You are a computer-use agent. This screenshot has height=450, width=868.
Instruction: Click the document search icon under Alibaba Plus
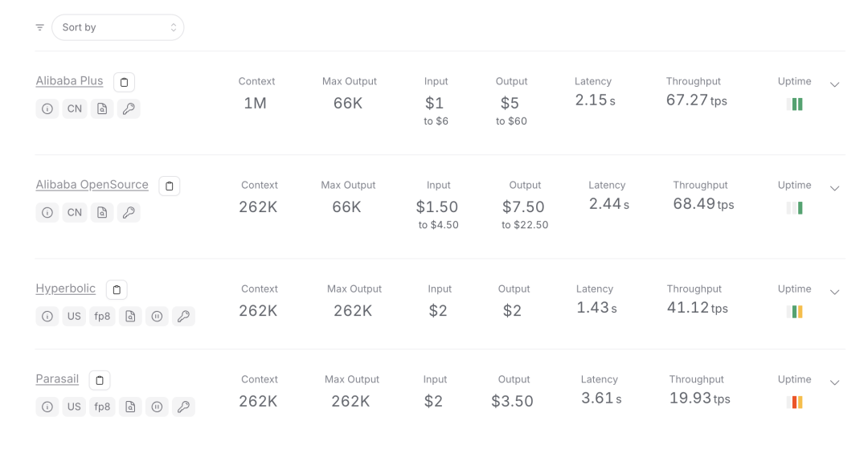(102, 108)
